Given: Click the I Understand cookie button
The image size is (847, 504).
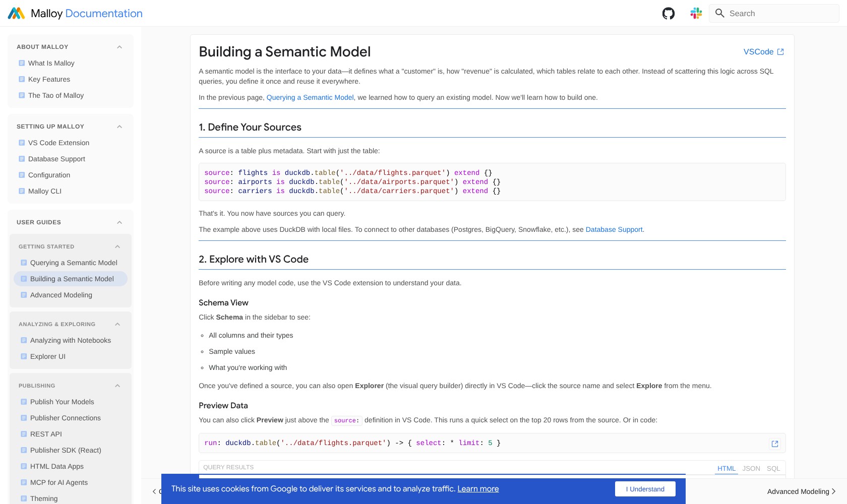Looking at the screenshot, I should click(645, 489).
